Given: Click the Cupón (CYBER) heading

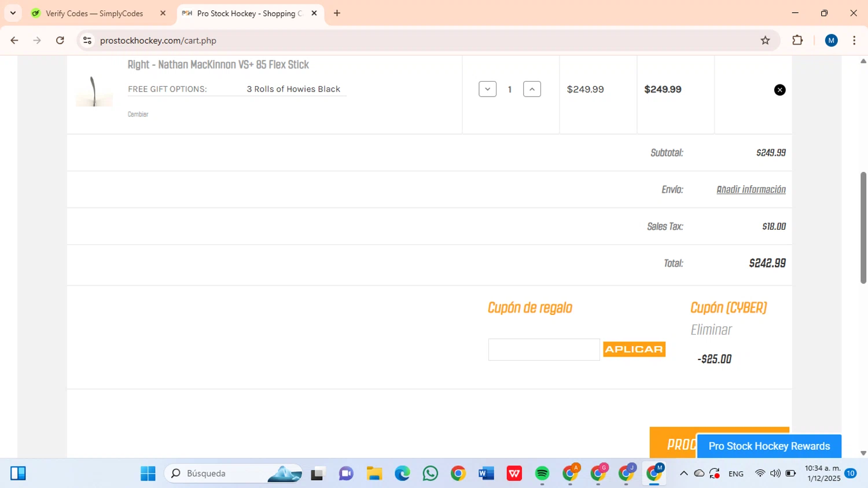Looking at the screenshot, I should (729, 308).
